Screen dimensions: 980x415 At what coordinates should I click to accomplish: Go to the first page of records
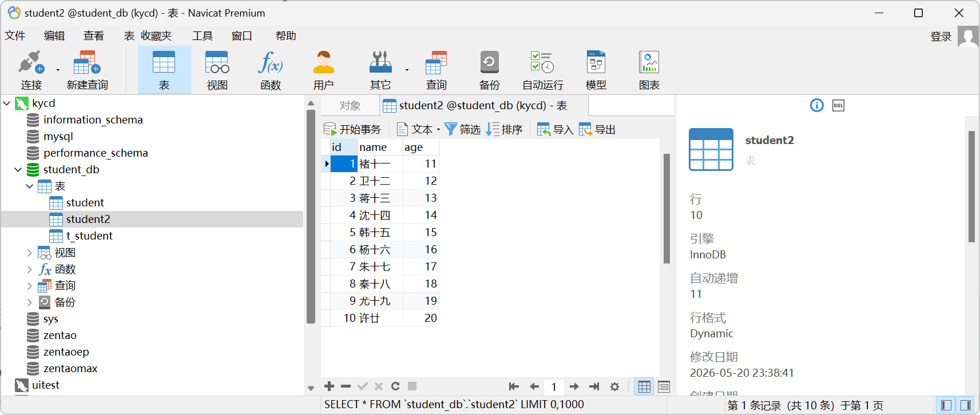click(514, 387)
